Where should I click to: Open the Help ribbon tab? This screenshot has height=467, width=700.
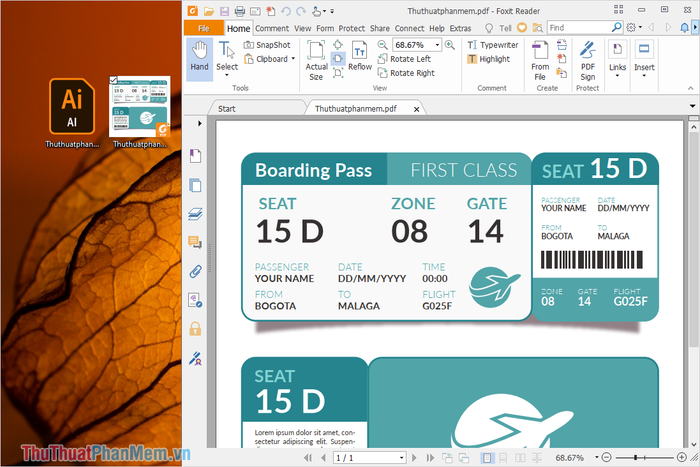coord(437,28)
